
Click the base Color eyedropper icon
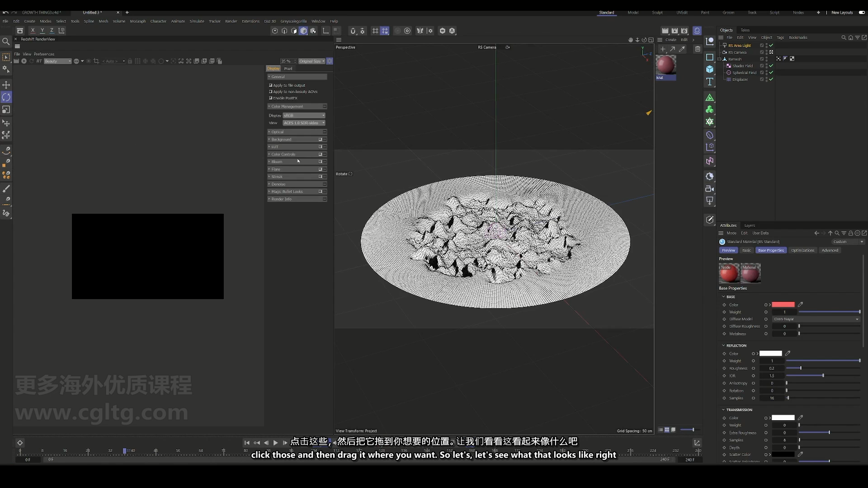click(800, 305)
